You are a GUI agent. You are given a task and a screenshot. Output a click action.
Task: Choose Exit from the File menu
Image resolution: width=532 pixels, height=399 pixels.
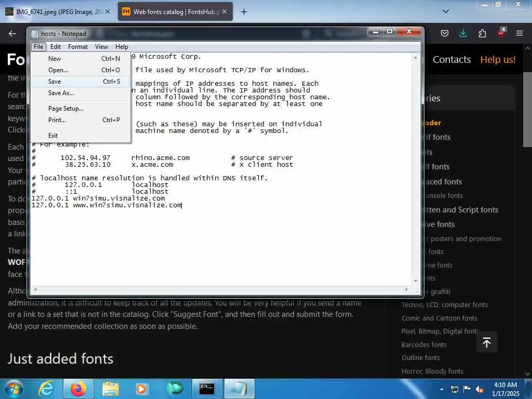click(81, 136)
